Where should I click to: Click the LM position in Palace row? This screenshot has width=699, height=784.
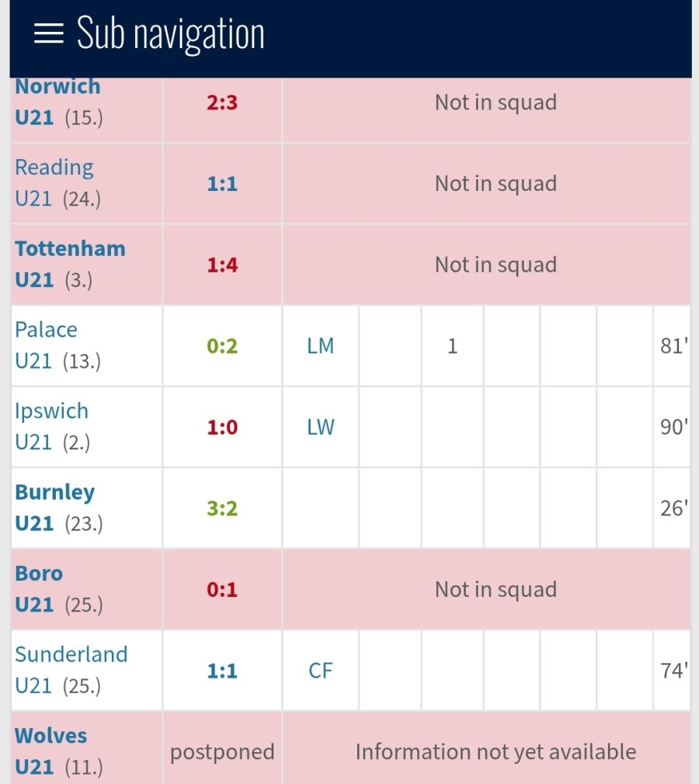320,346
